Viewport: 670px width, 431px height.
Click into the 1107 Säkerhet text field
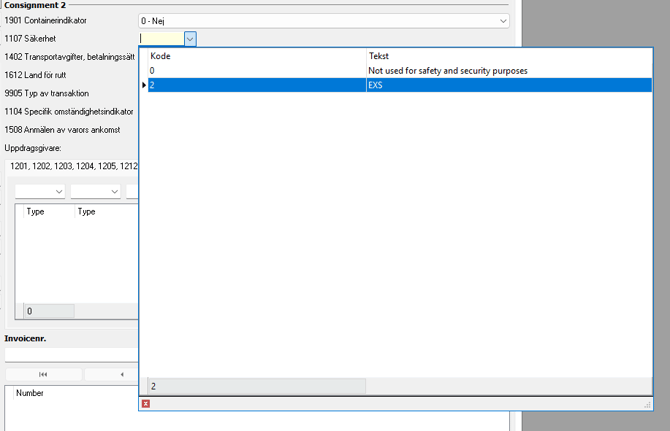pos(161,39)
